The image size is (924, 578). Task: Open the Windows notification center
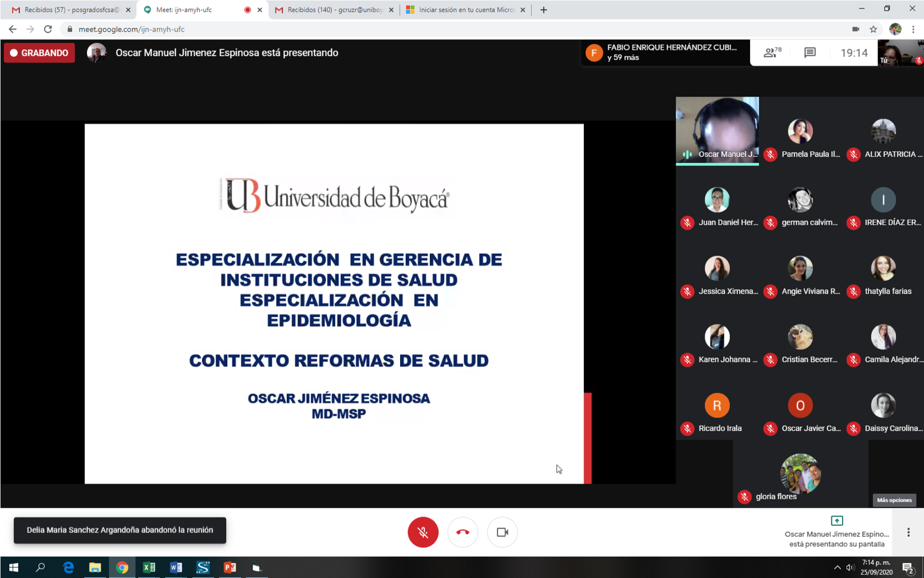pos(909,568)
